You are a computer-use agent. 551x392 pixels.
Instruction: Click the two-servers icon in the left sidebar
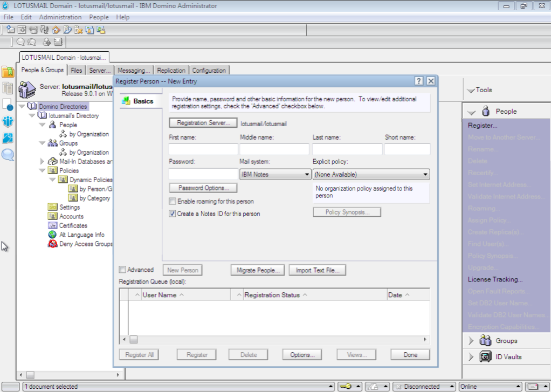[8, 88]
